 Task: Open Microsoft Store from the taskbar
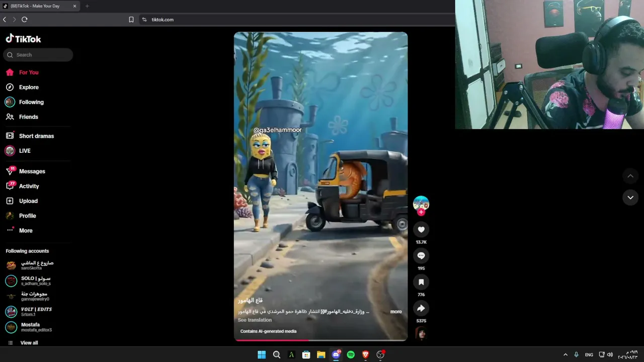click(306, 354)
